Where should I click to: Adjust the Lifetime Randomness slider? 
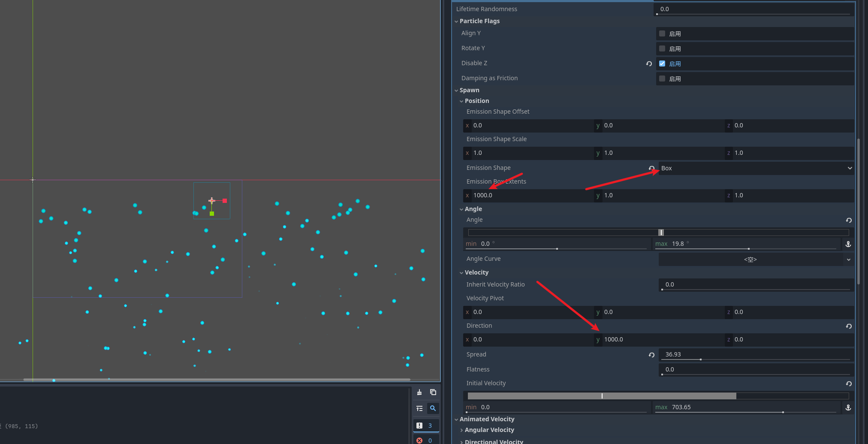pyautogui.click(x=753, y=14)
